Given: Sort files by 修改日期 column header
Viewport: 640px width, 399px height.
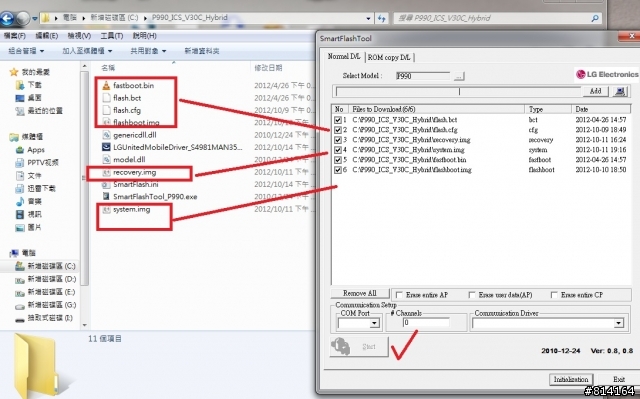Looking at the screenshot, I should (x=268, y=68).
